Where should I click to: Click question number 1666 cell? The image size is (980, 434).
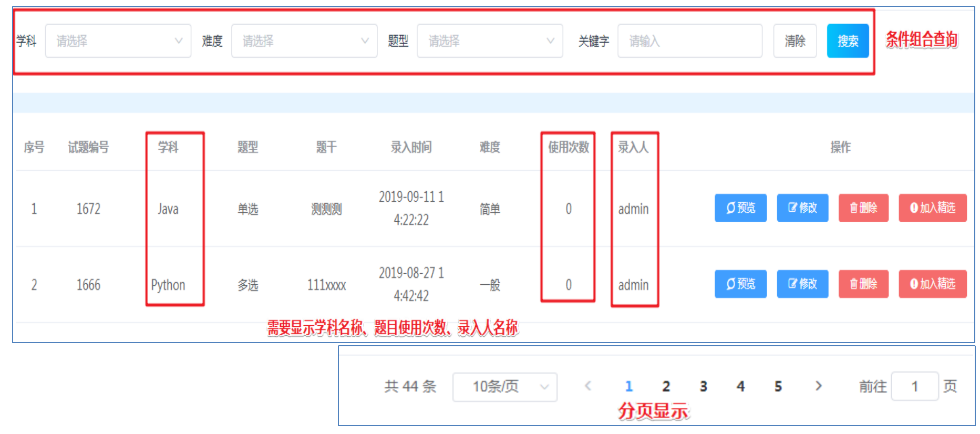88,285
